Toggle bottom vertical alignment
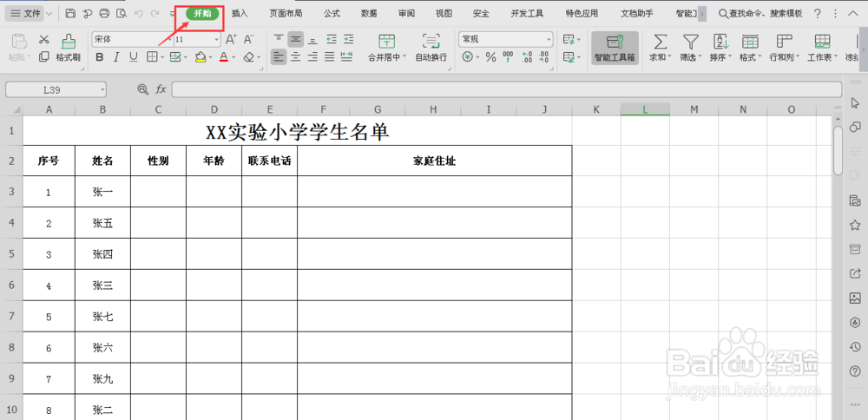868x420 pixels. [312, 39]
